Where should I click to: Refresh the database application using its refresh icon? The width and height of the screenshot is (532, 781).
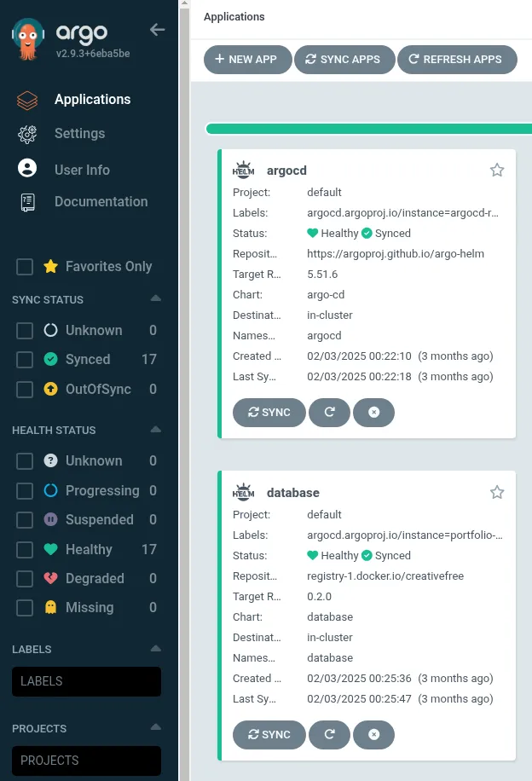click(329, 734)
